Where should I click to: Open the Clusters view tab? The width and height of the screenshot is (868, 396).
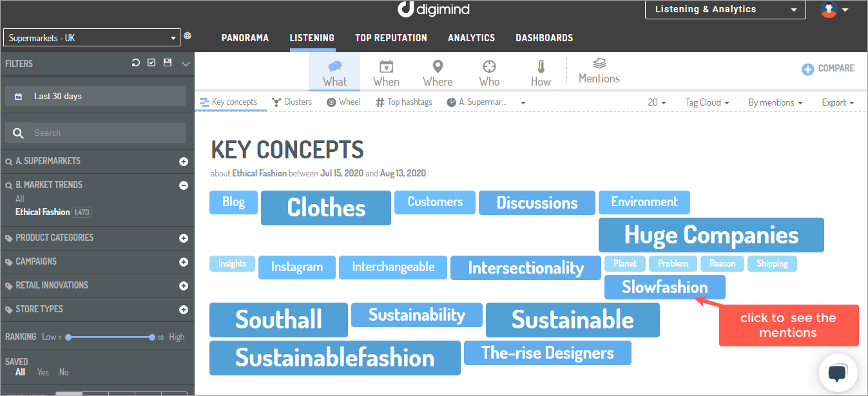point(292,102)
